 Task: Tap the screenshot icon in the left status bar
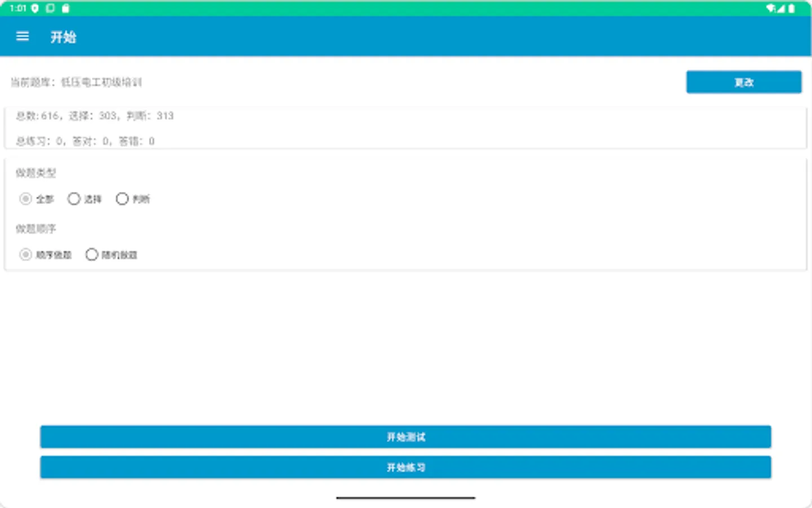click(x=50, y=8)
